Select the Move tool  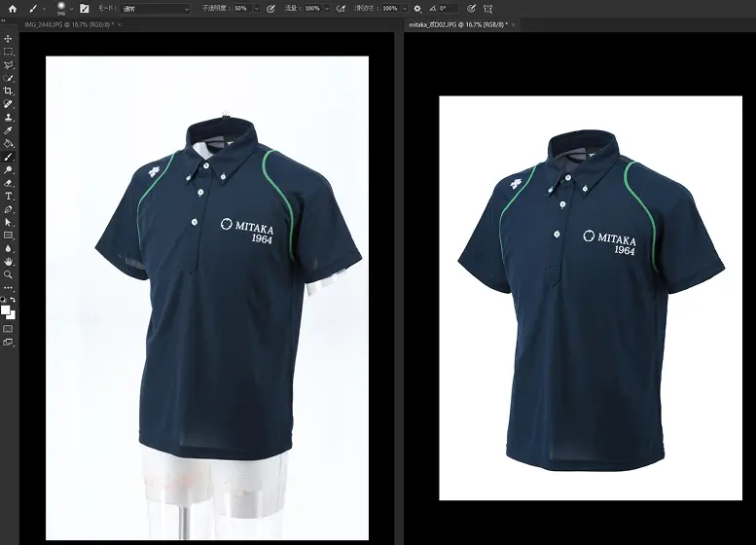tap(9, 39)
